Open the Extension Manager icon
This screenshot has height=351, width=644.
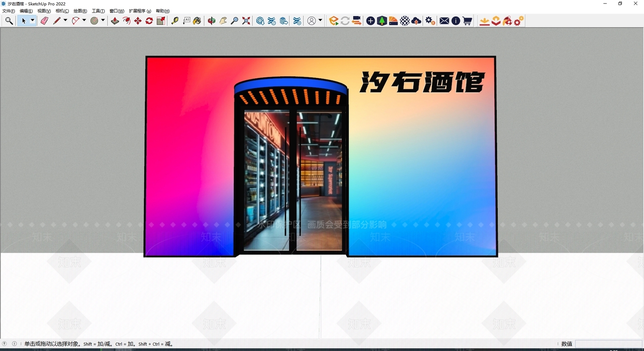[297, 21]
